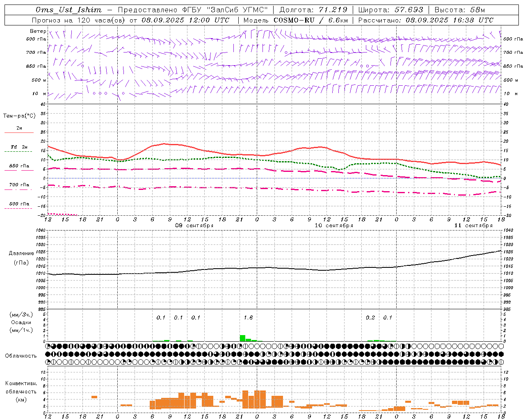Click the longitude value Долгота: 71.219
The height and width of the screenshot is (420, 525).
[313, 10]
